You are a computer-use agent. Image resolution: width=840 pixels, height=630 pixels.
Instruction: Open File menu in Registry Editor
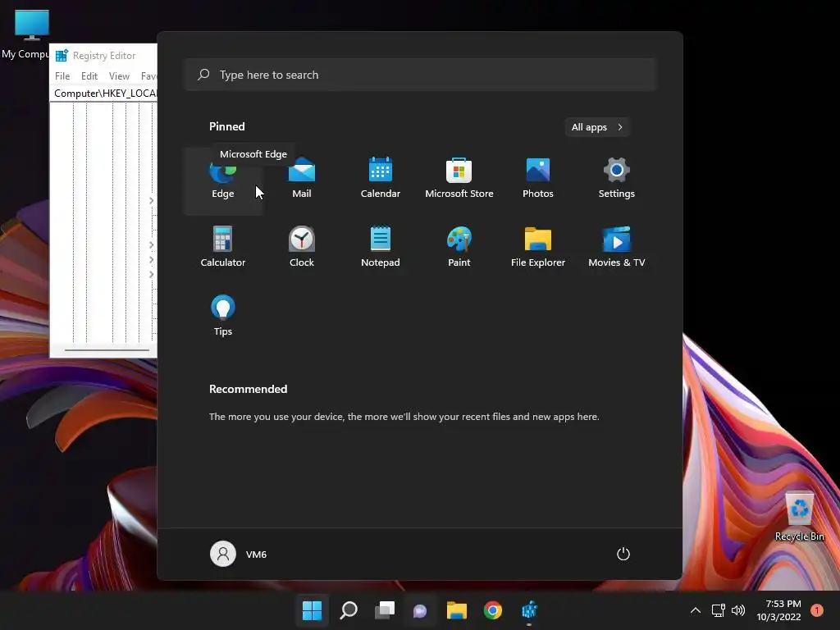[62, 76]
